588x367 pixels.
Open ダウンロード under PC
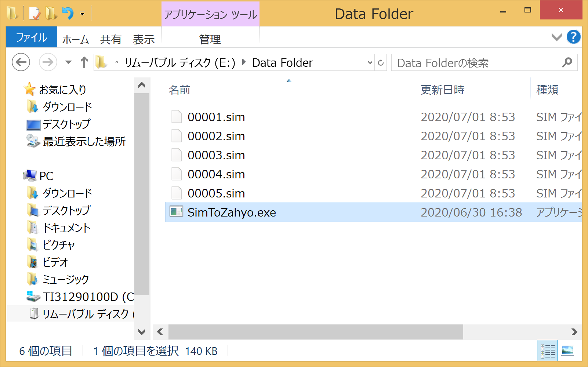(x=67, y=193)
